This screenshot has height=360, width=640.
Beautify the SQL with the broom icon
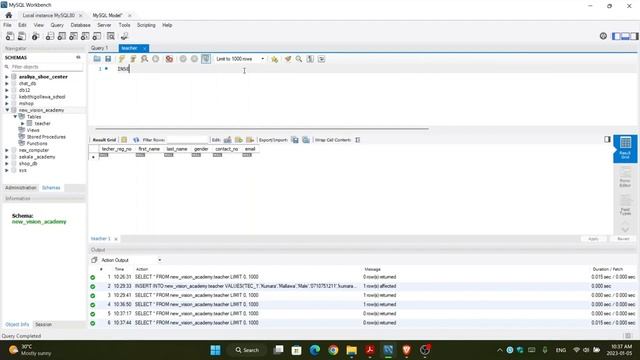tap(288, 59)
